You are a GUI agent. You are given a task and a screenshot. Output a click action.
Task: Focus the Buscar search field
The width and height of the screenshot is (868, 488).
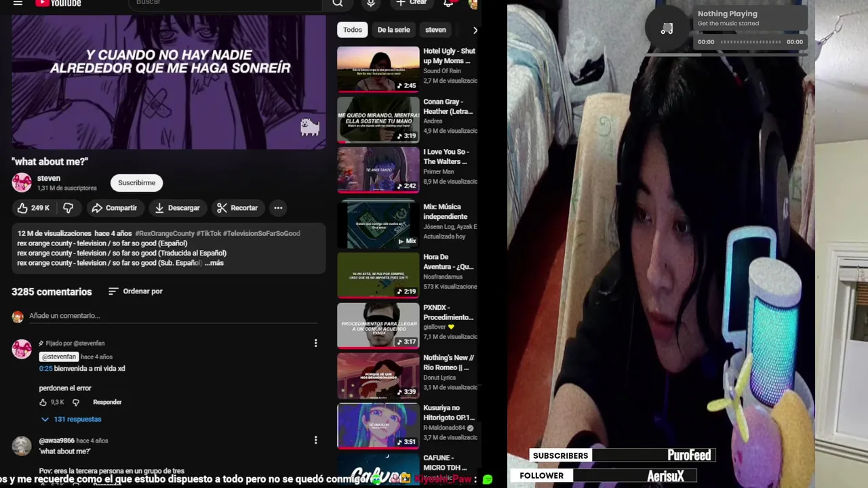(225, 3)
